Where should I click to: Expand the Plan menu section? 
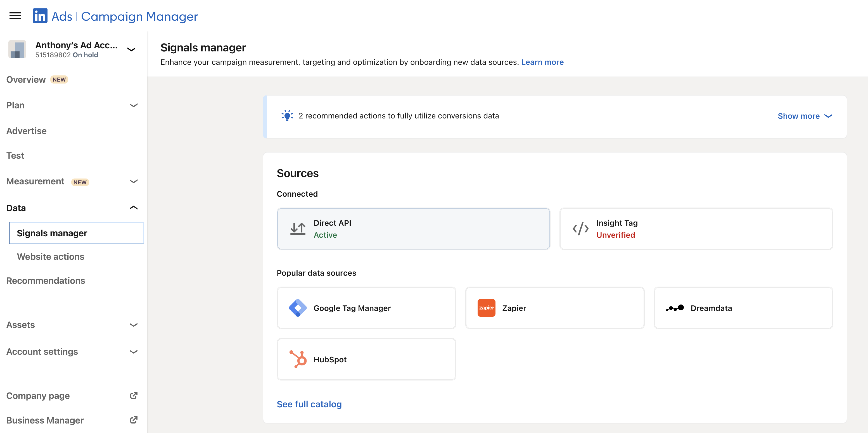pos(133,105)
